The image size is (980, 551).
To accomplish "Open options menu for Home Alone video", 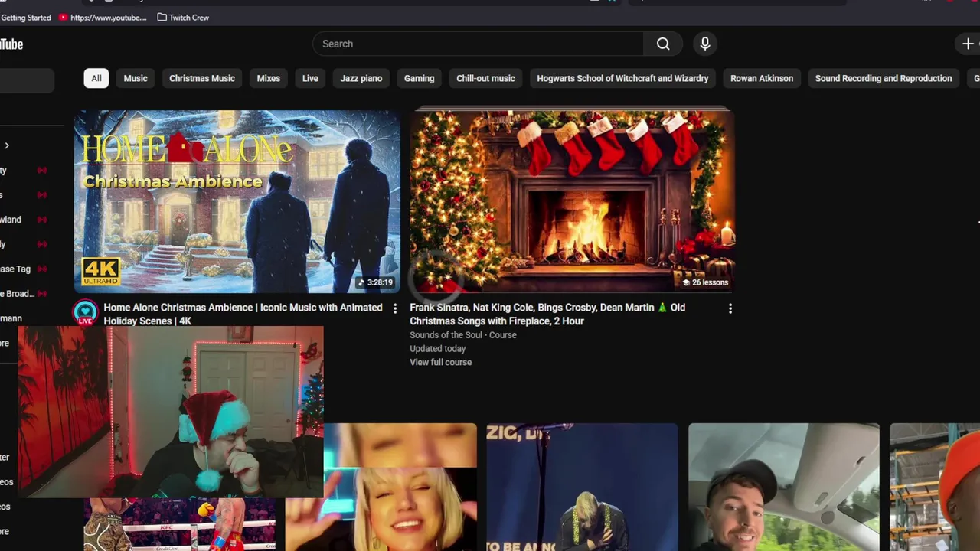I will coord(395,308).
